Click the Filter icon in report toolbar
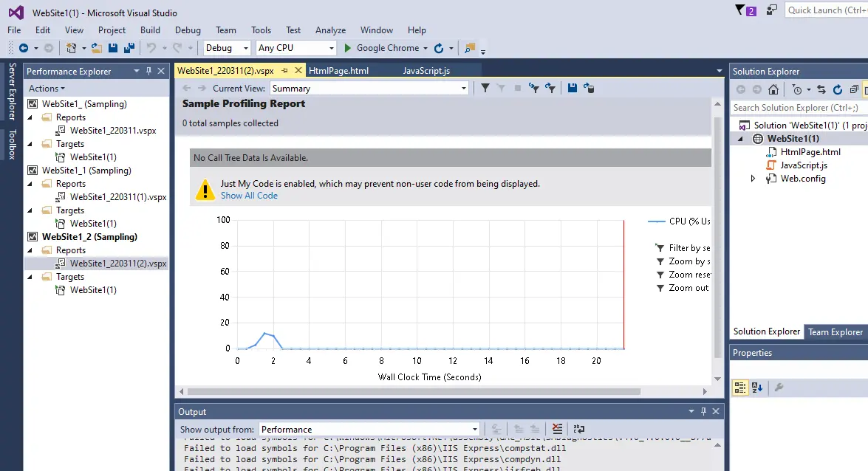This screenshot has width=868, height=471. pos(485,88)
